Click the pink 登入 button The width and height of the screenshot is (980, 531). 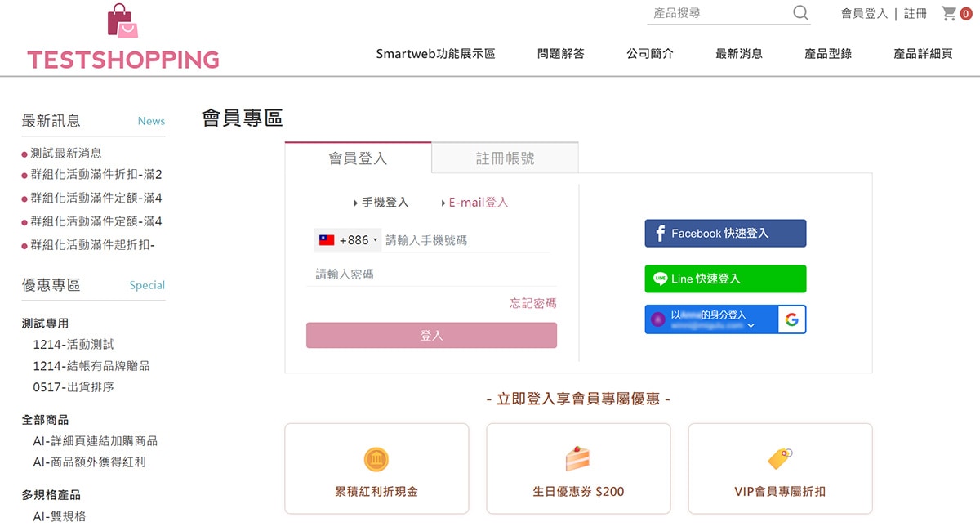(431, 336)
